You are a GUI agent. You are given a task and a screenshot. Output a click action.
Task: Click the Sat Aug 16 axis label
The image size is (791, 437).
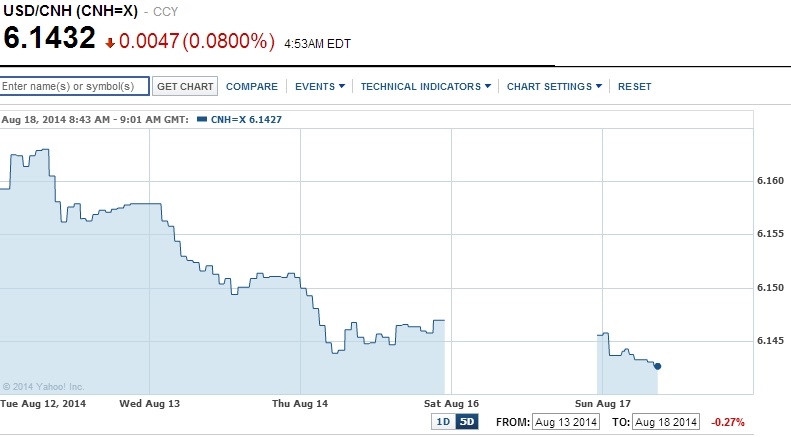452,404
